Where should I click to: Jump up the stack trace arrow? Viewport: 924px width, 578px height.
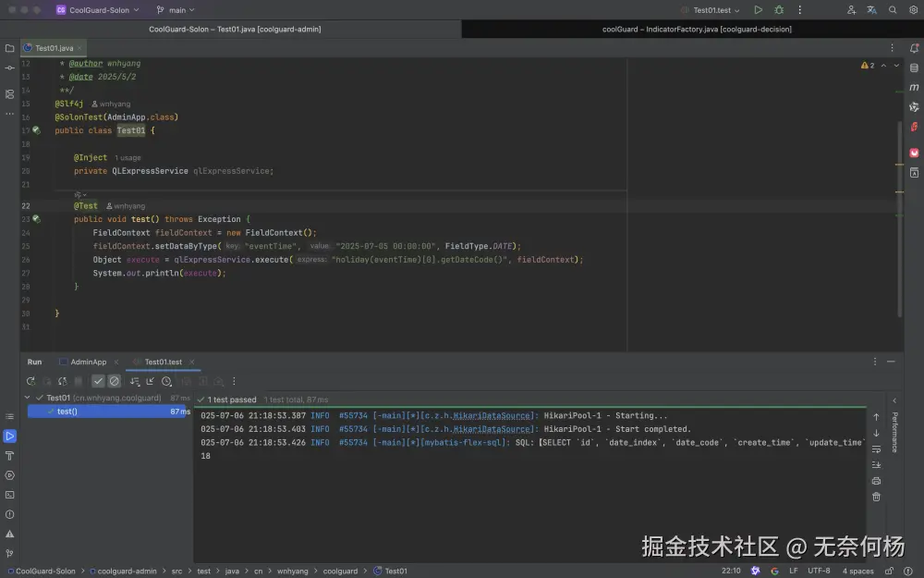click(876, 417)
